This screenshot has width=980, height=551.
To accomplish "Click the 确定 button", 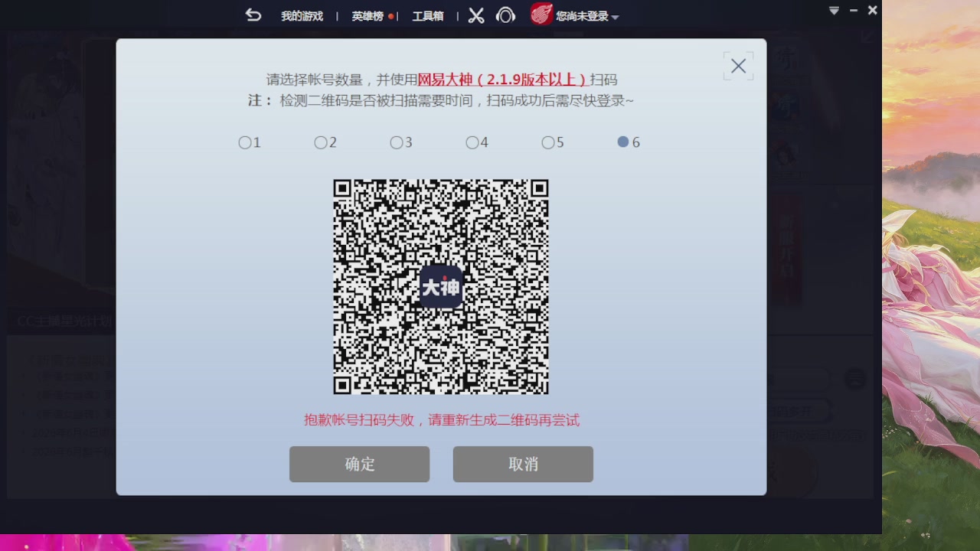I will tap(359, 465).
